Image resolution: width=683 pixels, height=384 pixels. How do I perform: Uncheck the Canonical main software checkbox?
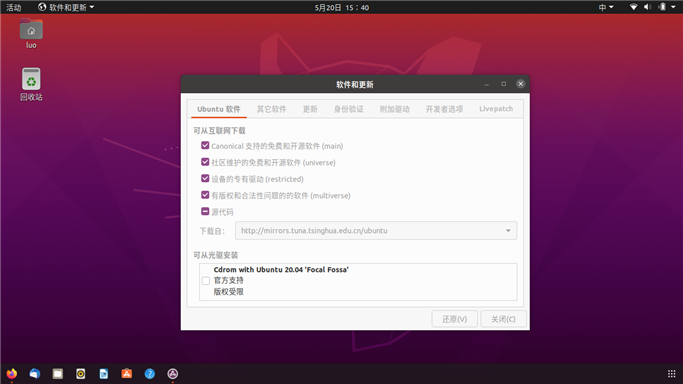205,145
